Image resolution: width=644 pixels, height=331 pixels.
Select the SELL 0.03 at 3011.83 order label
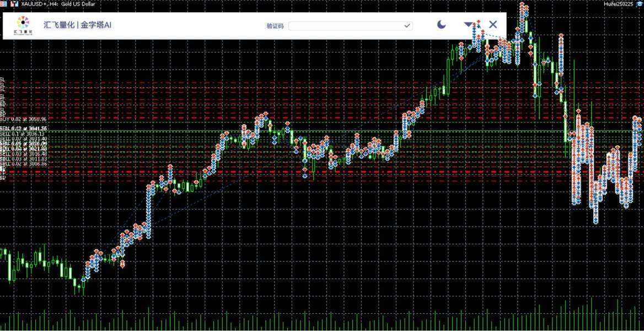[x=23, y=159]
